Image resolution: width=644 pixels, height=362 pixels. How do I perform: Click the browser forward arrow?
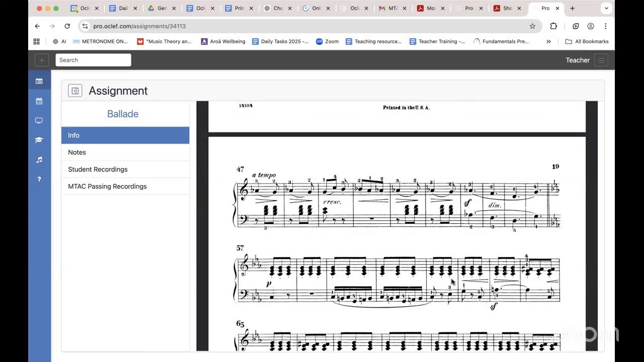[52, 26]
